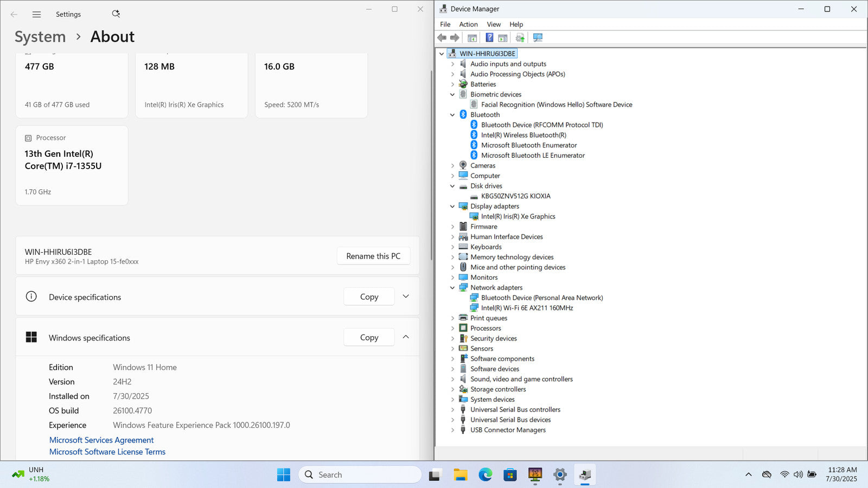Click the Processor info card
The height and width of the screenshot is (488, 868).
coord(72,165)
